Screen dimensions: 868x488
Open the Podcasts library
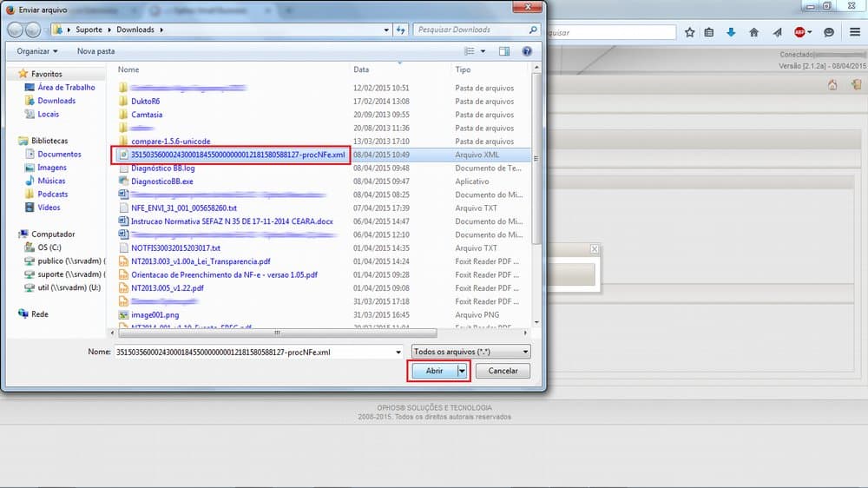coord(53,194)
